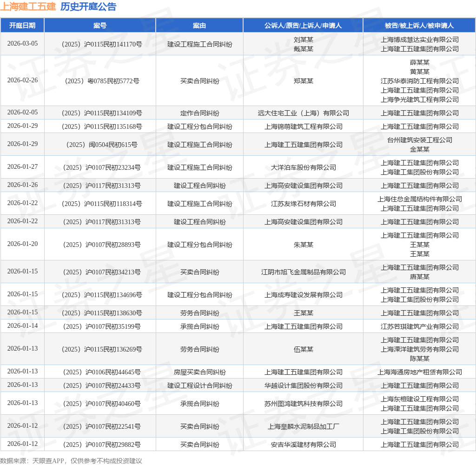
Task: Click case number (2025)沪0115民初141170号
Action: [102, 44]
